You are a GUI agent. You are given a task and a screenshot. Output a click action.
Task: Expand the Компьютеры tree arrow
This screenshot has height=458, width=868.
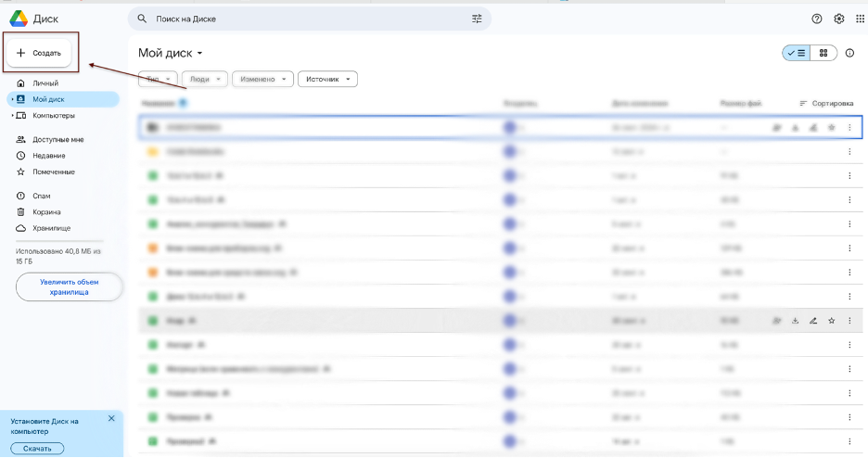point(12,116)
